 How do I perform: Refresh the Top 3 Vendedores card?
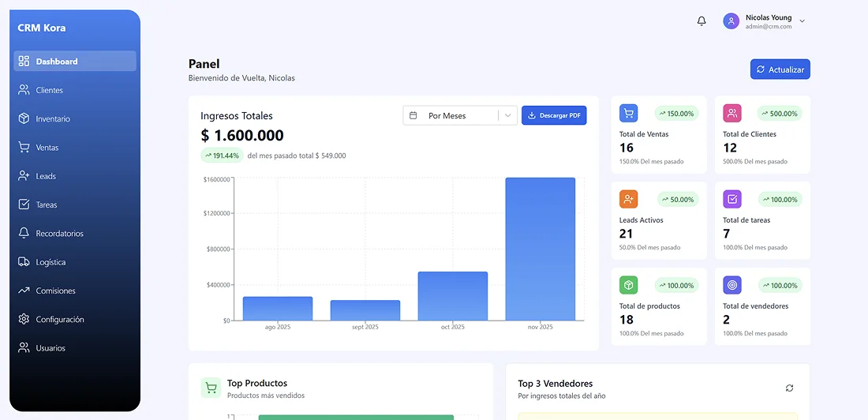coord(789,388)
